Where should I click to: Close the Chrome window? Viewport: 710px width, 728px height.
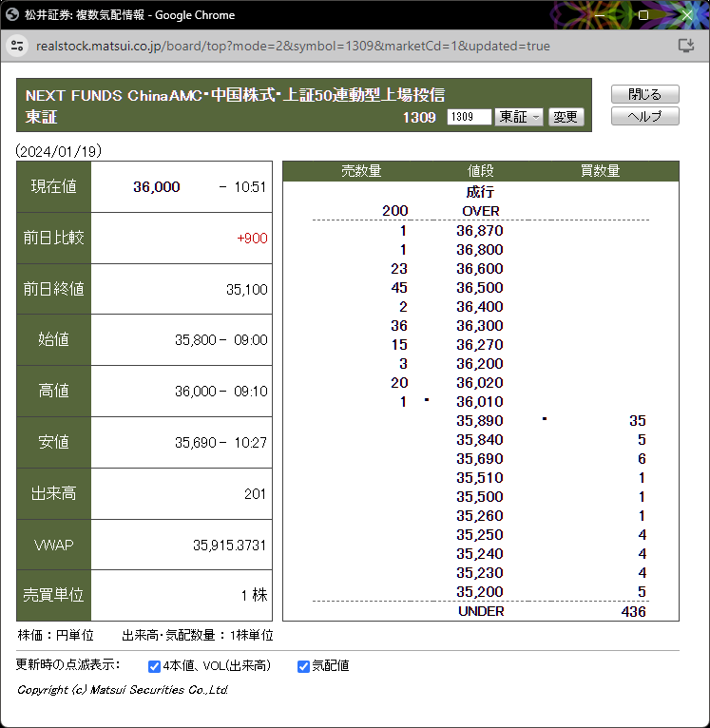(x=687, y=15)
